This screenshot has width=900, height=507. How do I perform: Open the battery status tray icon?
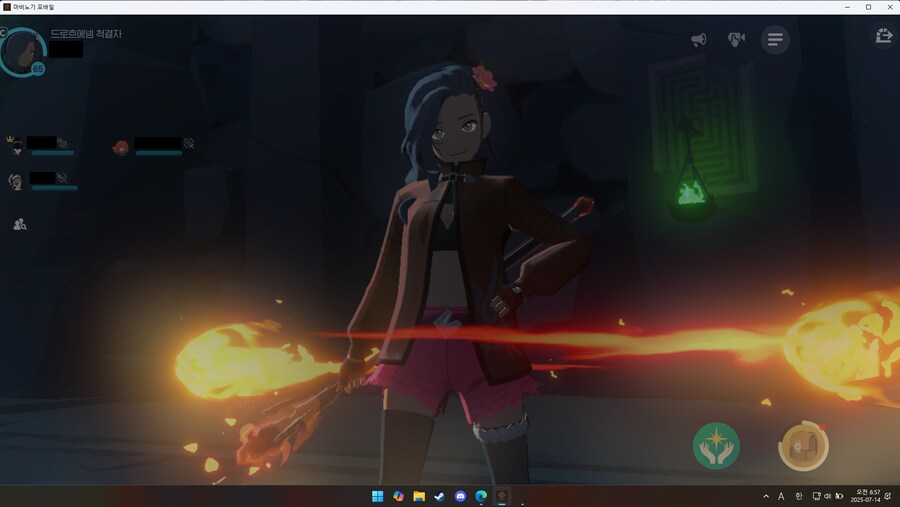839,496
